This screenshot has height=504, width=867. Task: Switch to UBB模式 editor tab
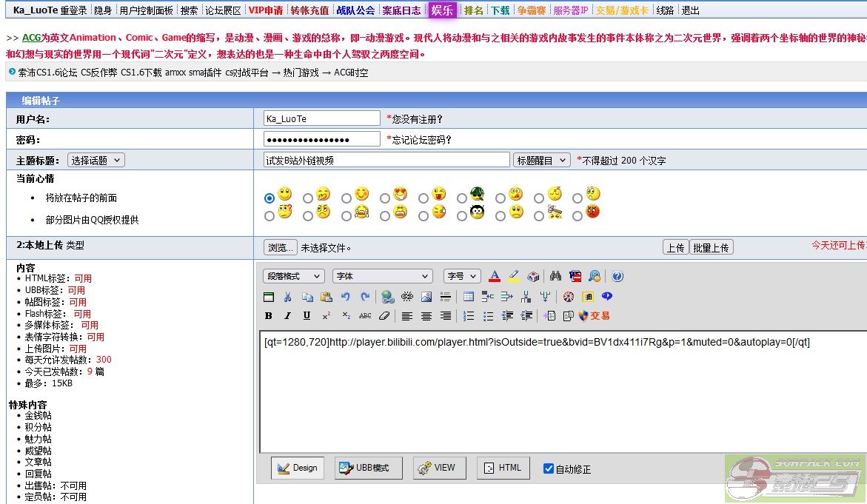(368, 468)
